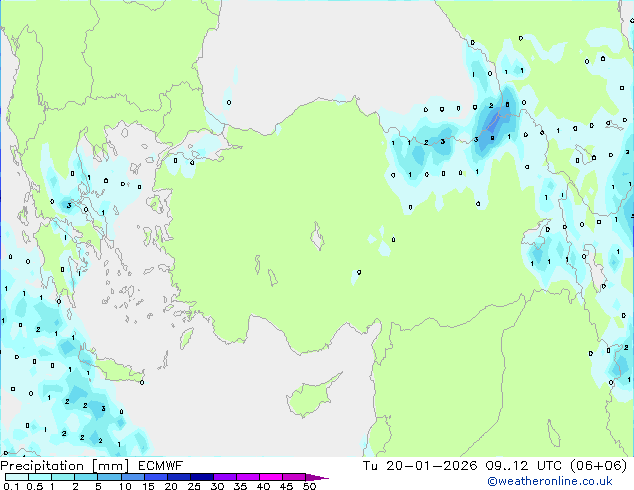Image resolution: width=634 pixels, height=490 pixels.
Task: Click the '5' legend scale label
Action: [98, 486]
